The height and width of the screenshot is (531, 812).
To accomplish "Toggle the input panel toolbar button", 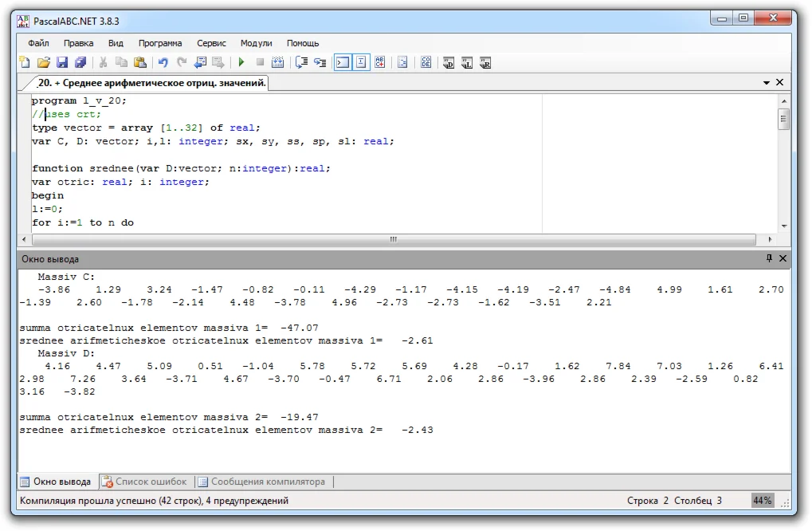I will (x=361, y=62).
